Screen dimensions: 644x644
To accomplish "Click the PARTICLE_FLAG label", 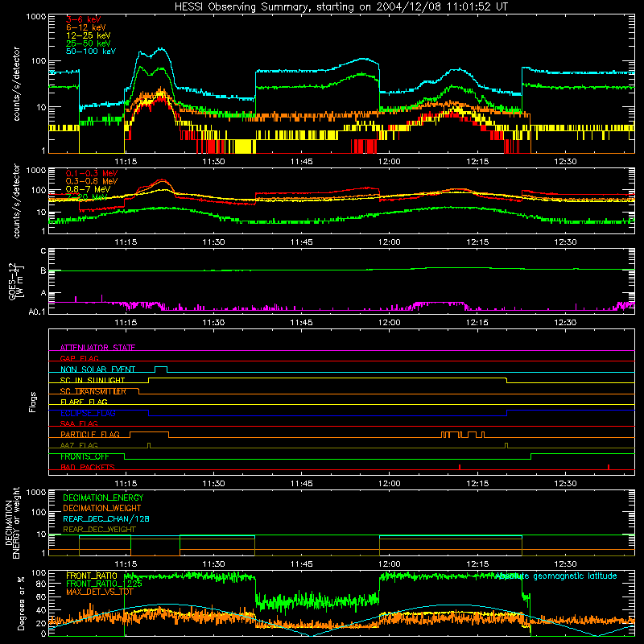I will 90,434.
